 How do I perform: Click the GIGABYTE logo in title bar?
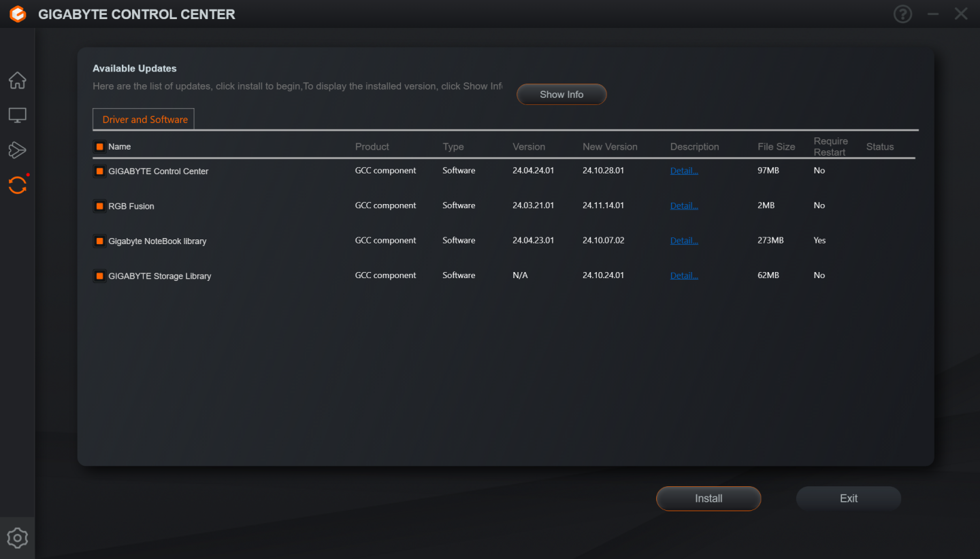18,14
